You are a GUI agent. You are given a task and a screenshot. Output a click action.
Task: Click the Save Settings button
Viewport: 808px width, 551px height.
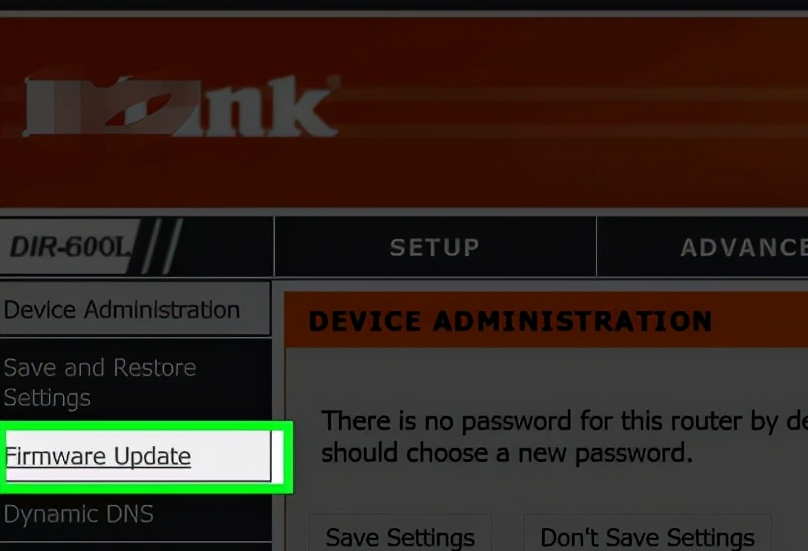[x=400, y=535]
